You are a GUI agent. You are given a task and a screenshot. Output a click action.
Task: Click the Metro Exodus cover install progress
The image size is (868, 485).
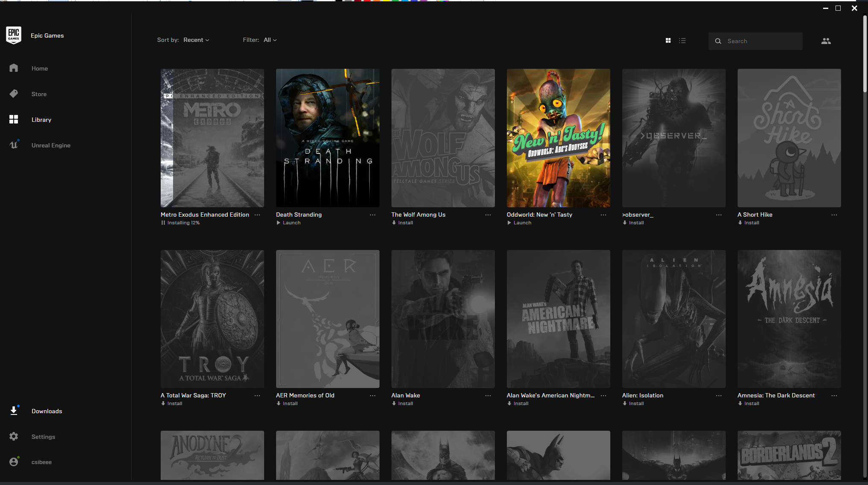point(212,138)
